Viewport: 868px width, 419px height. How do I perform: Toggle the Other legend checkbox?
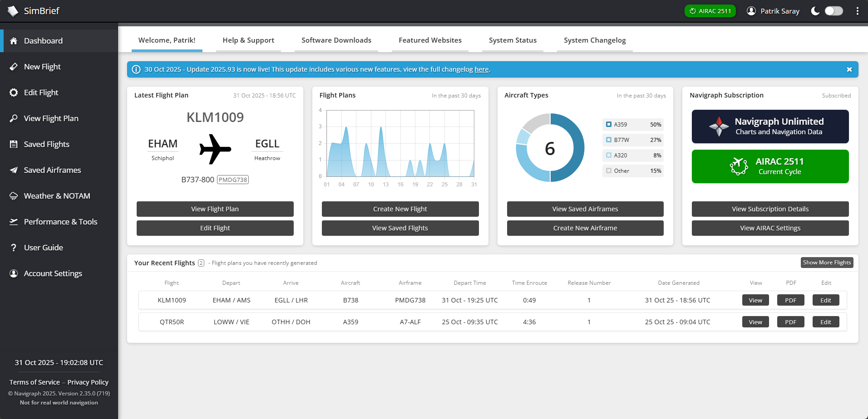(x=609, y=171)
